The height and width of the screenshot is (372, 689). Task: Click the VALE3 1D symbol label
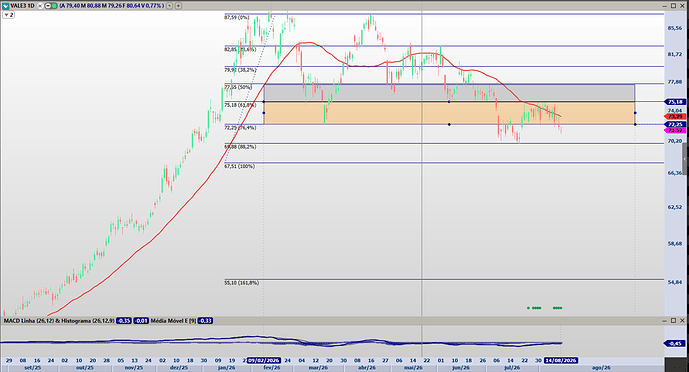[x=22, y=6]
